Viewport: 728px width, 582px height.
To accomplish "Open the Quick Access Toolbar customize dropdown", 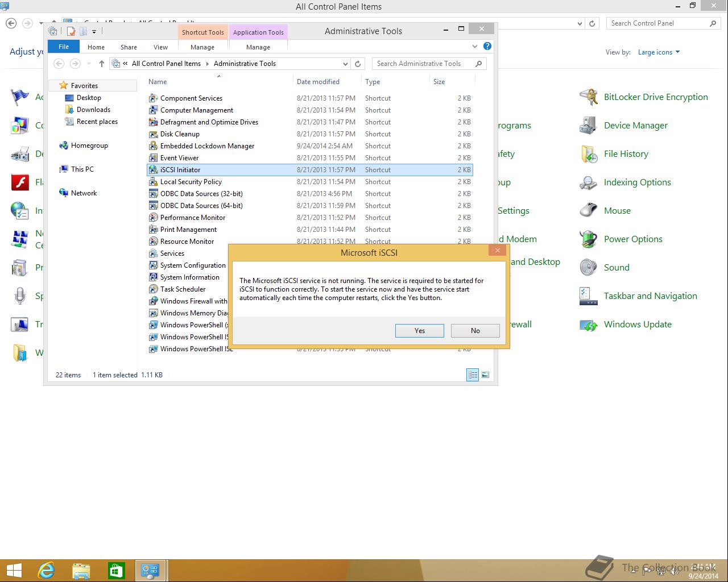I will point(94,31).
